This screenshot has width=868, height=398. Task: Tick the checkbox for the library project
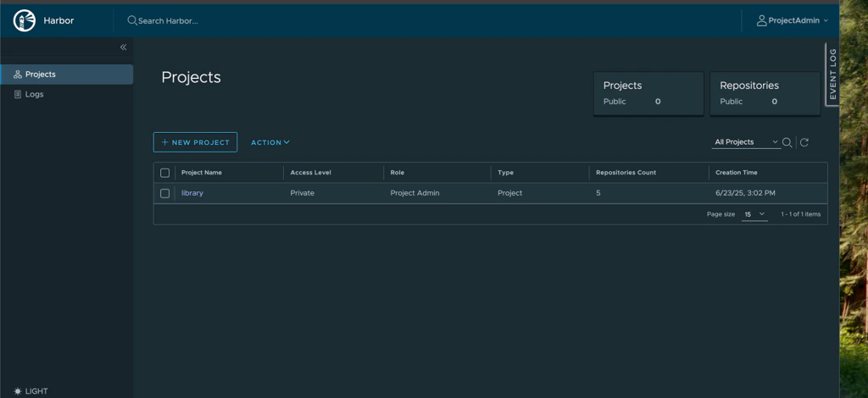tap(165, 193)
